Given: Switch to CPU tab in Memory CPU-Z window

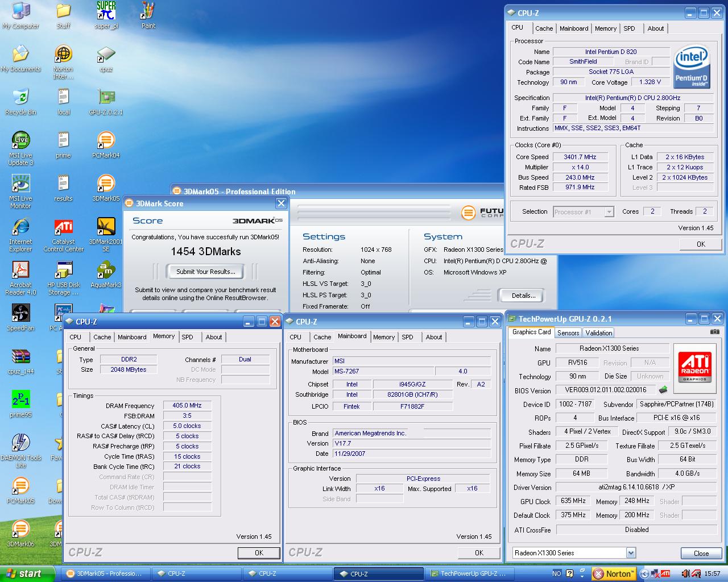Looking at the screenshot, I should coord(76,337).
